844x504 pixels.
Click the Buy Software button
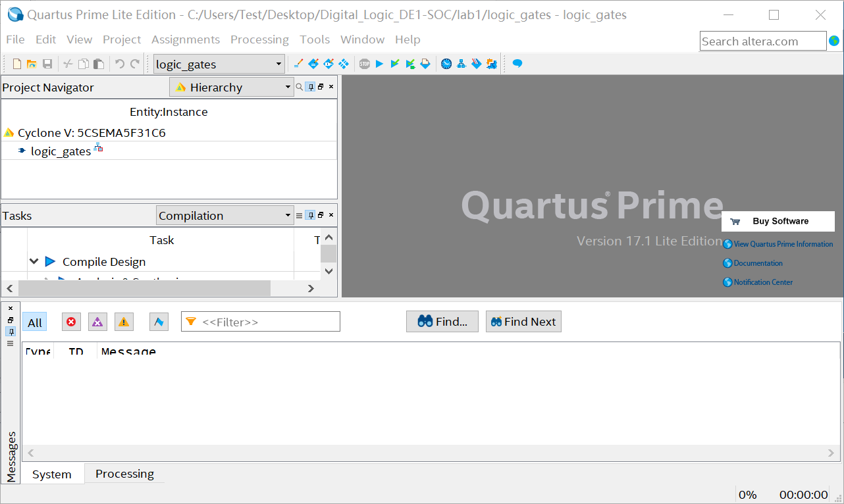[x=778, y=221]
